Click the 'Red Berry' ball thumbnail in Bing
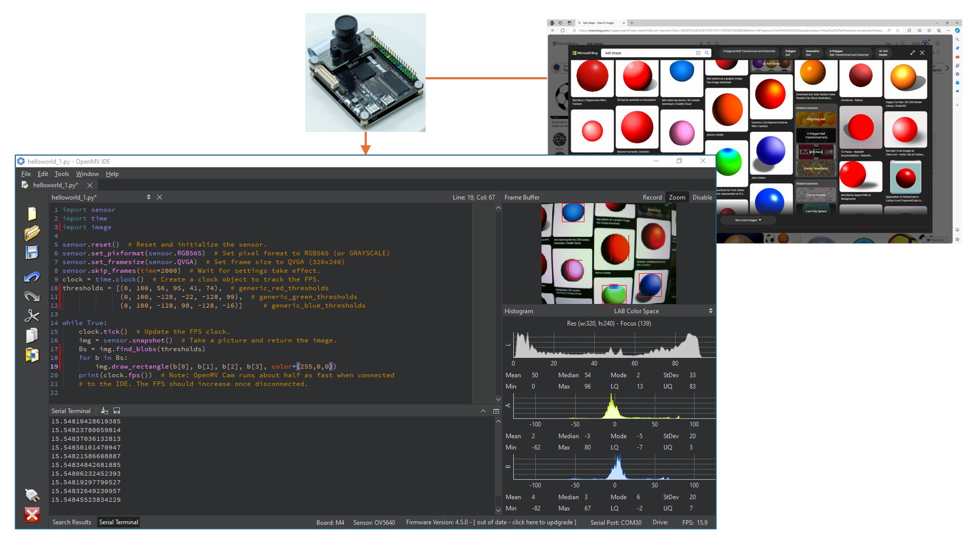Viewport: 980px width, 541px height. (x=592, y=78)
